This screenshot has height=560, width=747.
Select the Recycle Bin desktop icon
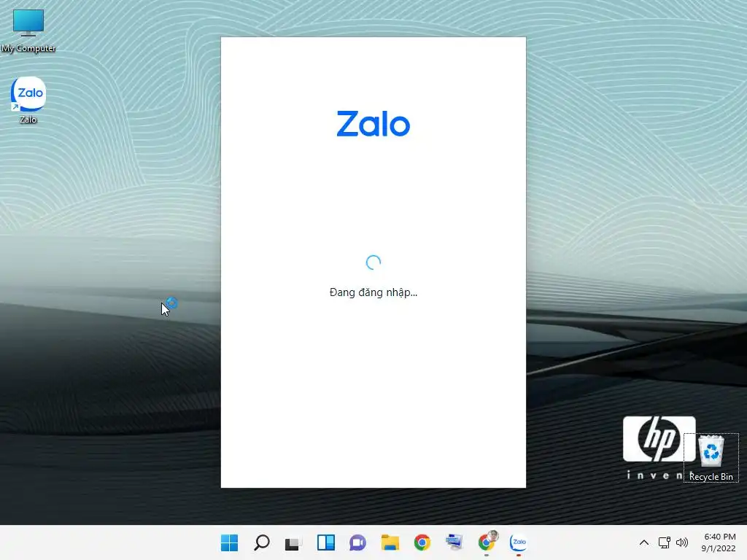pos(711,458)
